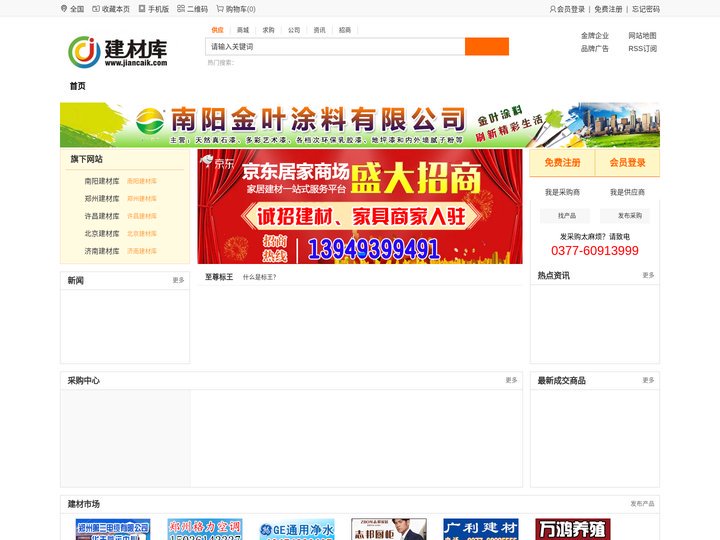Open 发布产品 in the 建材市场 header

click(642, 504)
